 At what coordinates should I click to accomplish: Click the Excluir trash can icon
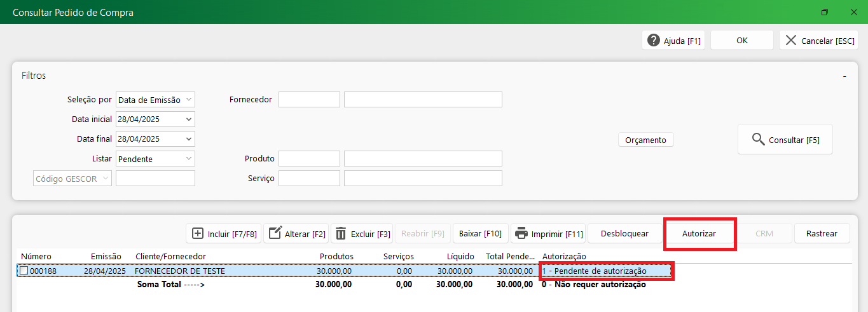click(341, 233)
